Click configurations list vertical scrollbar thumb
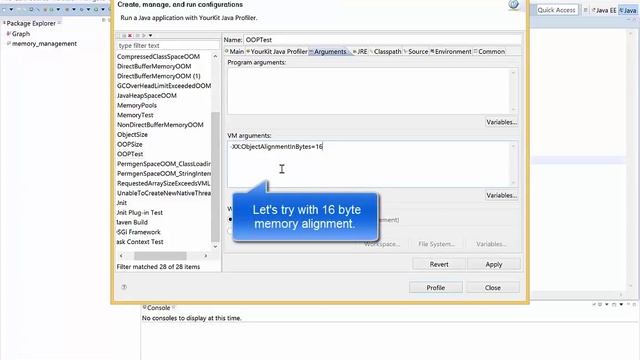 215,176
